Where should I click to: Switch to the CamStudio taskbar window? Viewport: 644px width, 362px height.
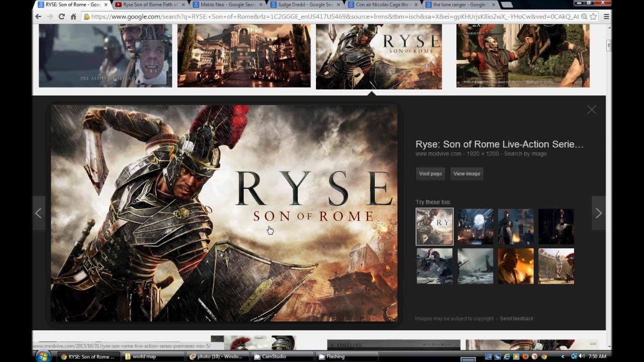tap(282, 356)
